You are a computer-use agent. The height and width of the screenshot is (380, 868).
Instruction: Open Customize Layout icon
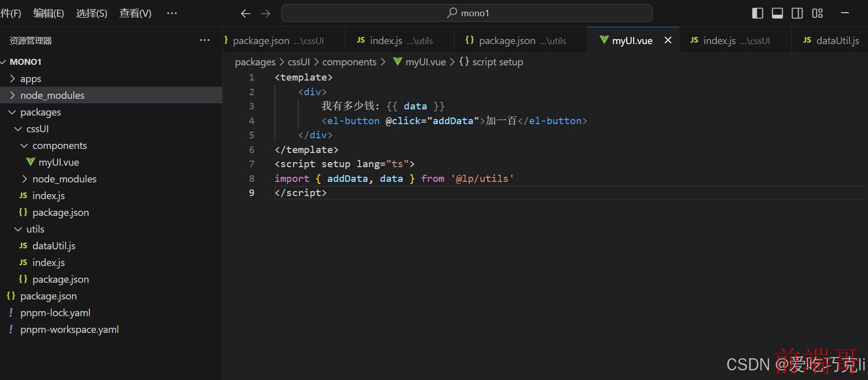(817, 13)
